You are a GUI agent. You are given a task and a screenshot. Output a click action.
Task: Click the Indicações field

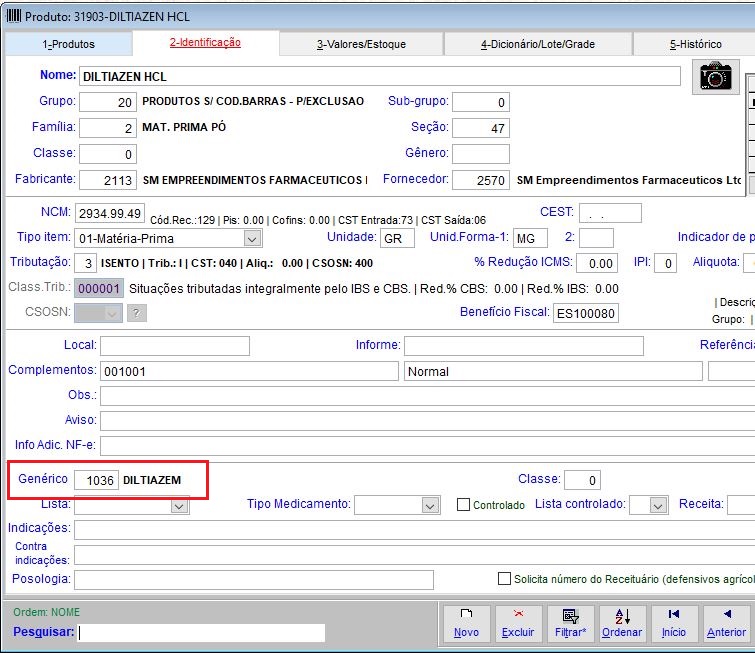click(x=415, y=530)
